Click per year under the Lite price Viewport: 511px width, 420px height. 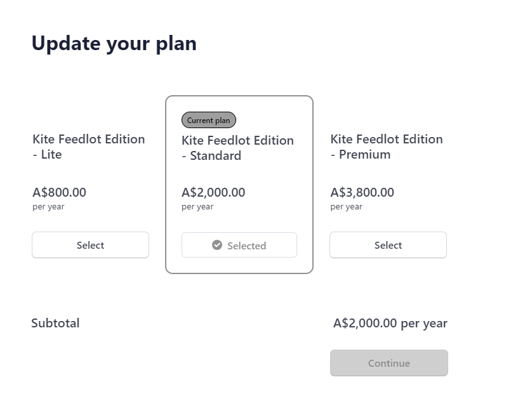coord(48,207)
